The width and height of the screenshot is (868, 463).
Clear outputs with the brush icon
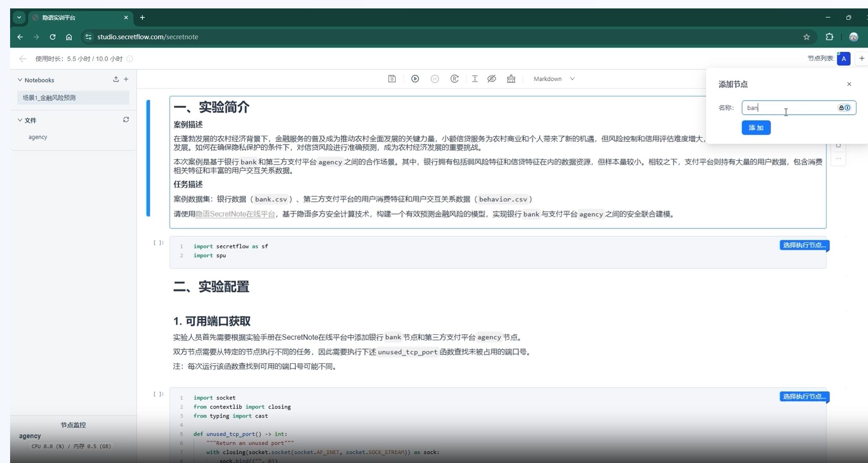pos(511,79)
